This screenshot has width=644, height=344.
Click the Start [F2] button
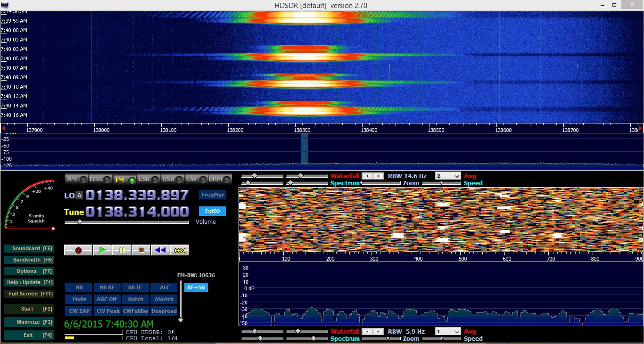[x=28, y=309]
